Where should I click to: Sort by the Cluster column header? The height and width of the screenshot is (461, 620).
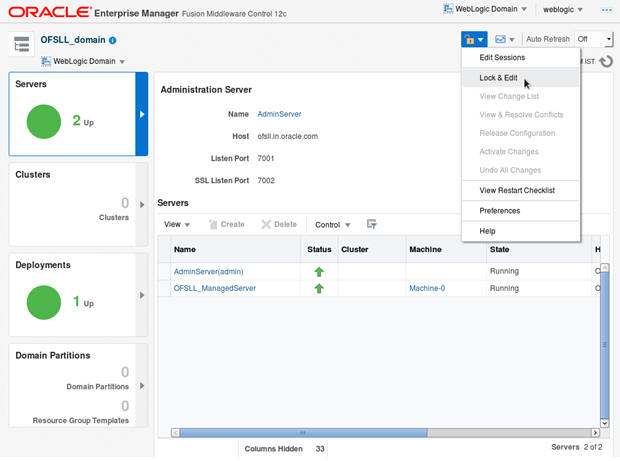372,249
